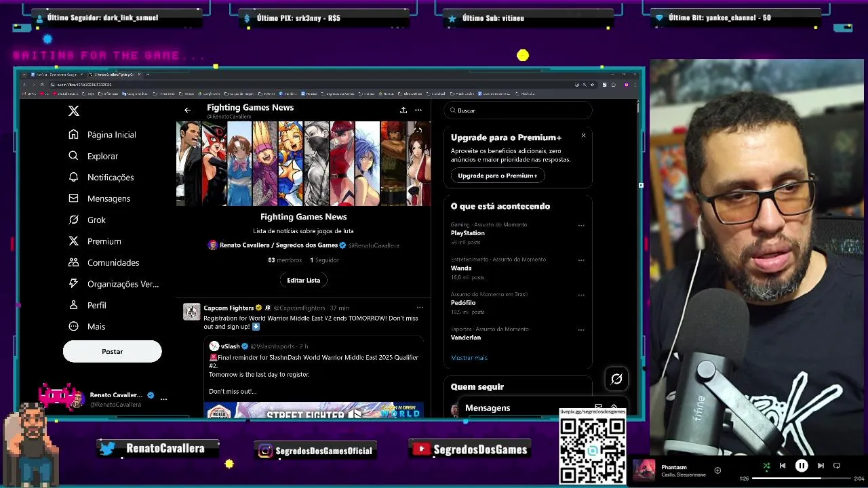The width and height of the screenshot is (868, 488).
Task: Click the Mensagens label in bottom drawer
Action: tap(488, 408)
